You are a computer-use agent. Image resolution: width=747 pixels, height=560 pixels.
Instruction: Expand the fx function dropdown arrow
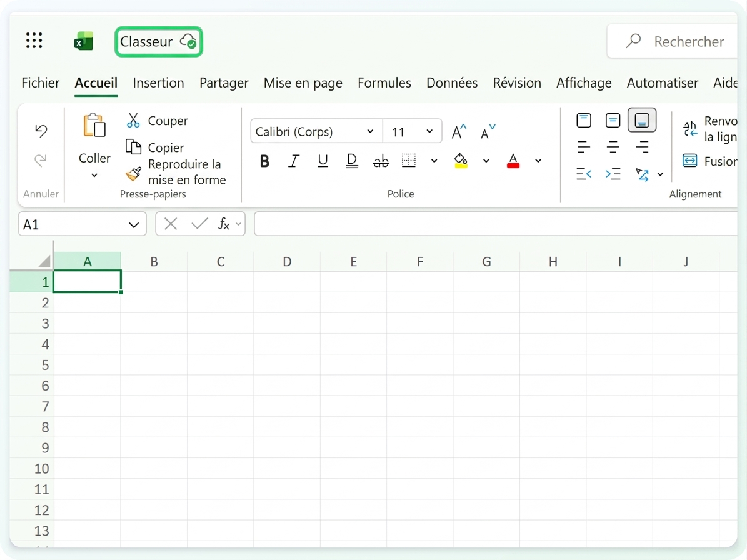(x=238, y=224)
